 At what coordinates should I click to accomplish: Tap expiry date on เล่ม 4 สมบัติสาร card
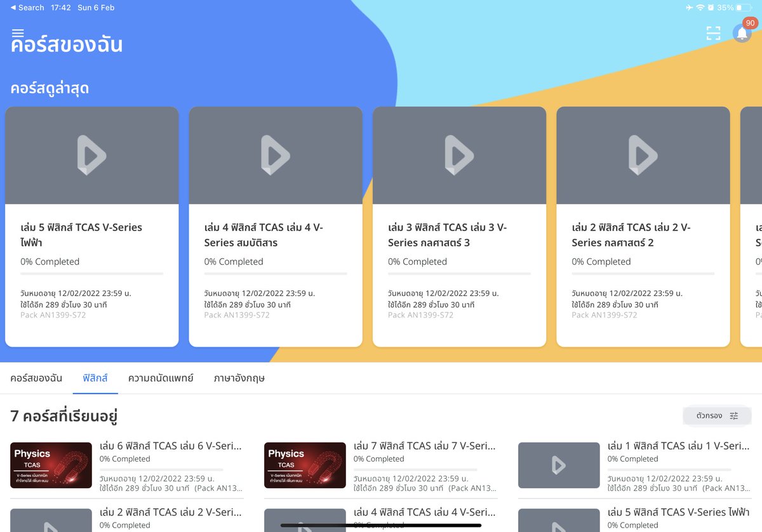260,293
